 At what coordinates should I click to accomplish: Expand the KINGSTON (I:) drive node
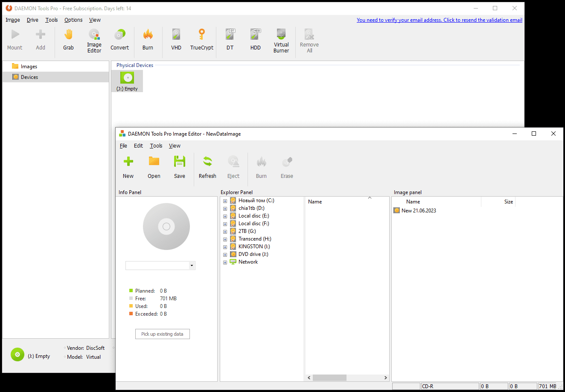click(225, 247)
